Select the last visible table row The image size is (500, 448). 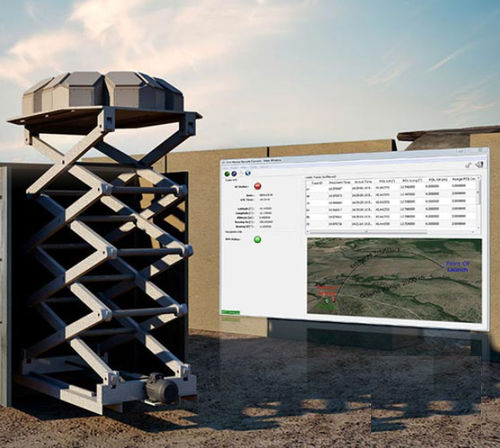pos(392,224)
